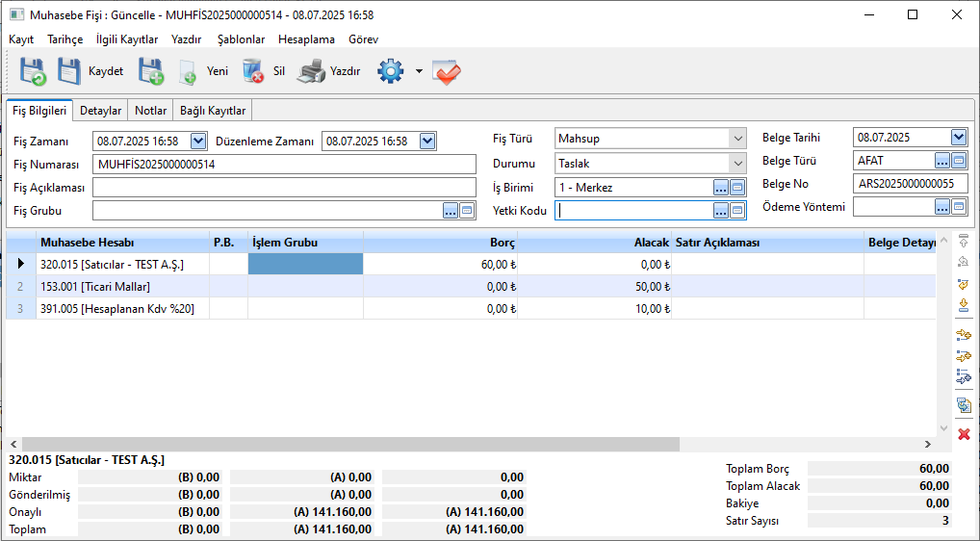The height and width of the screenshot is (541, 980).
Task: Expand the Fiş Türü Mahsup dropdown
Action: point(737,139)
